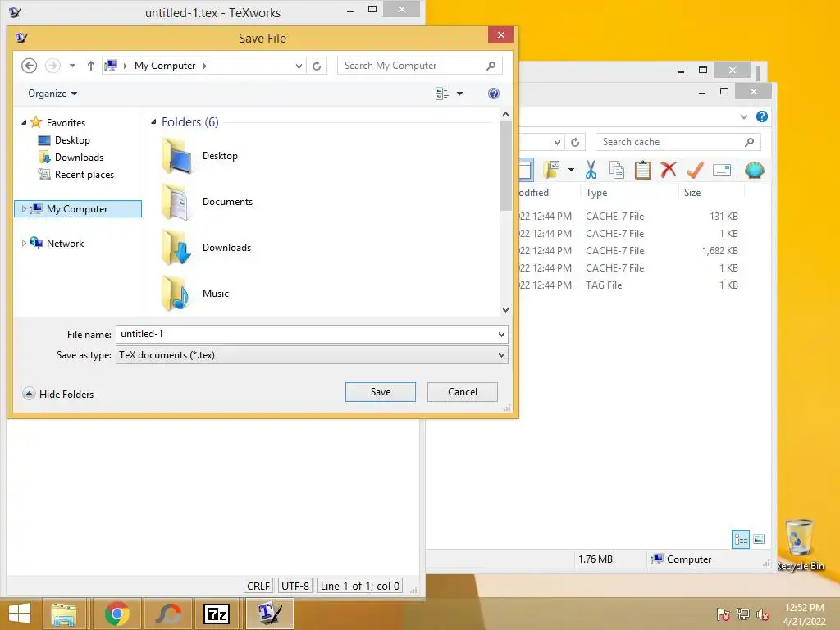Click in the File name field
840x630 pixels.
point(305,335)
